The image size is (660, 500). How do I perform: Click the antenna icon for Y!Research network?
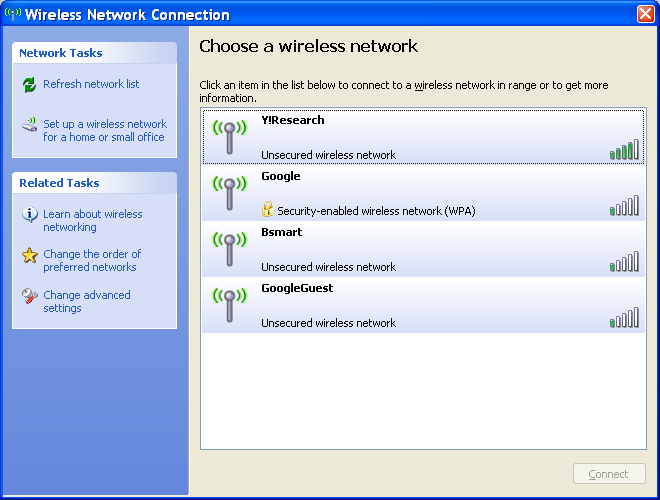pos(229,137)
